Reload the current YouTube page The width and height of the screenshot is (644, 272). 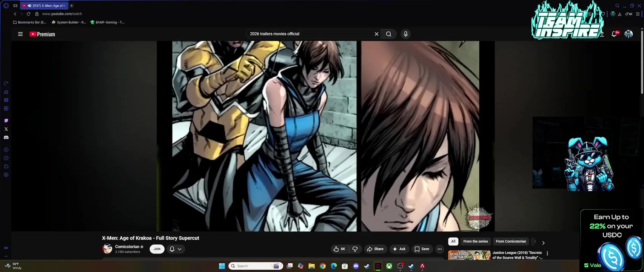28,14
